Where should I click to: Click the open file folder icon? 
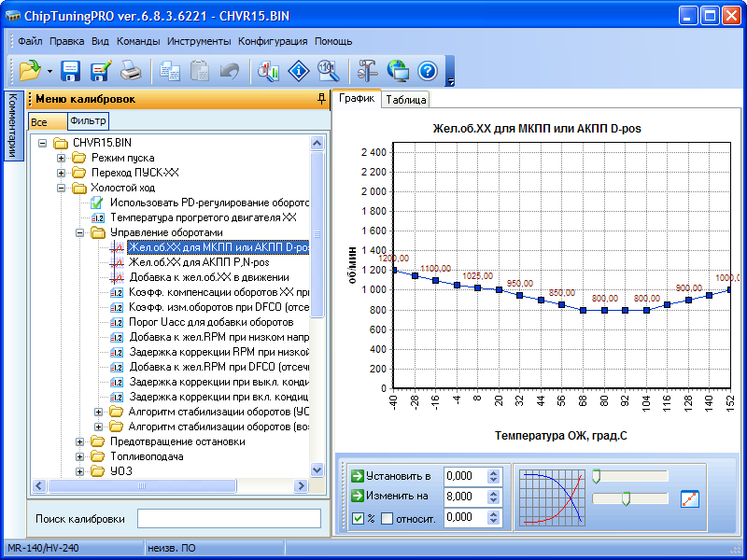29,71
